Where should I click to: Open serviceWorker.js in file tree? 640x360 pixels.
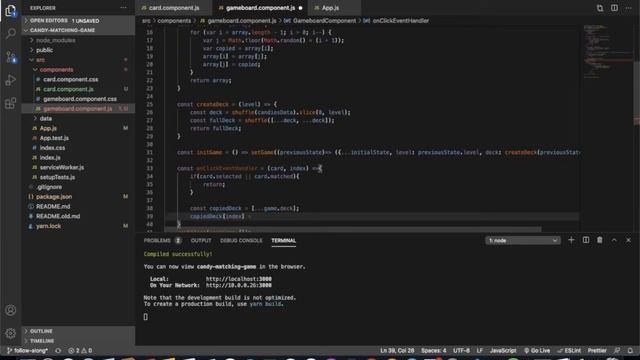[78, 167]
